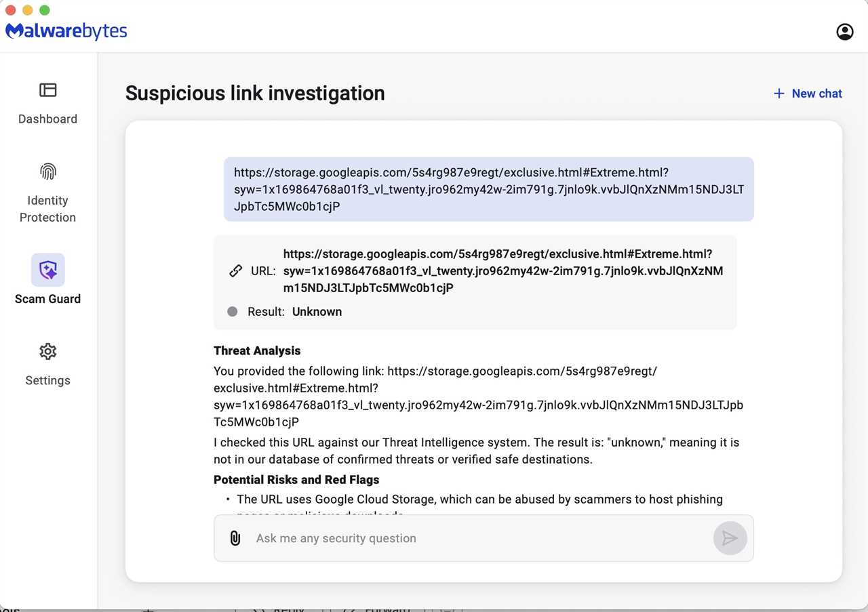Image resolution: width=868 pixels, height=612 pixels.
Task: Click the chain link icon beside the URL
Action: point(235,270)
